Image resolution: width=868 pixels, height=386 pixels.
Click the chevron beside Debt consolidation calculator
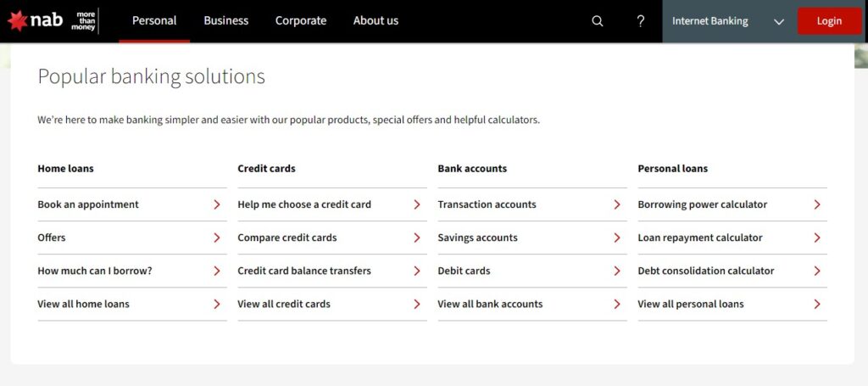click(x=817, y=271)
